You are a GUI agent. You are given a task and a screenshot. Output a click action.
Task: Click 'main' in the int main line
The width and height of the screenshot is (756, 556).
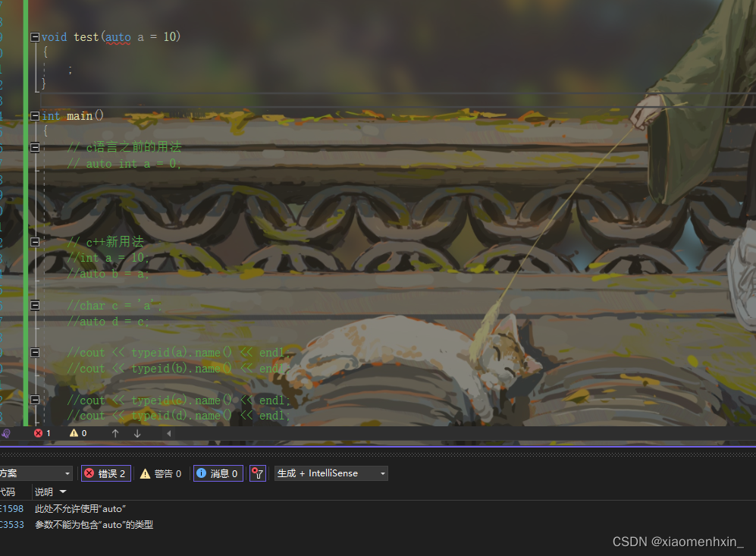(80, 116)
